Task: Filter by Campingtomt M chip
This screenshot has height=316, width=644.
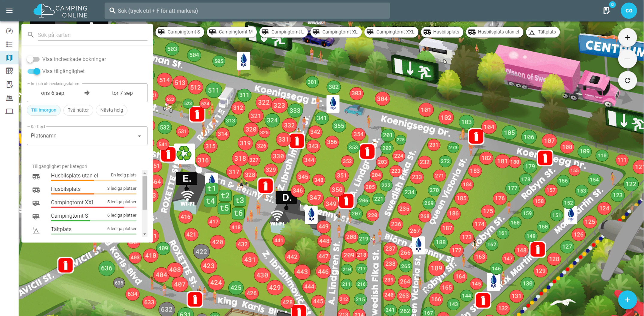Action: 231,32
